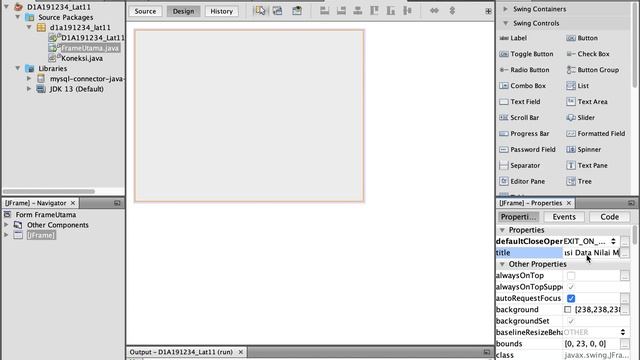This screenshot has height=360, width=640.
Task: Open background property custom editor button
Action: point(624,310)
